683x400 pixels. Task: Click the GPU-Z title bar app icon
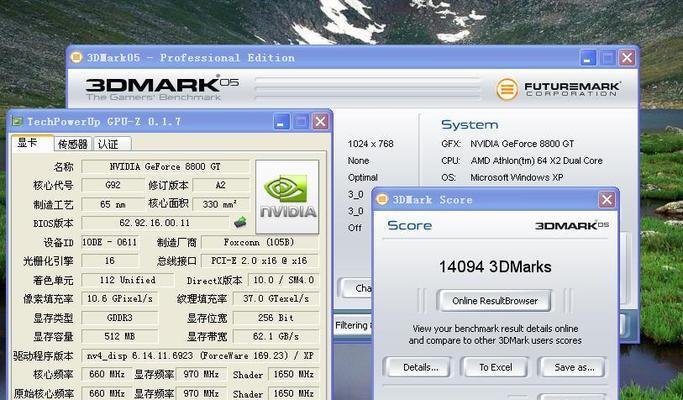pyautogui.click(x=17, y=122)
